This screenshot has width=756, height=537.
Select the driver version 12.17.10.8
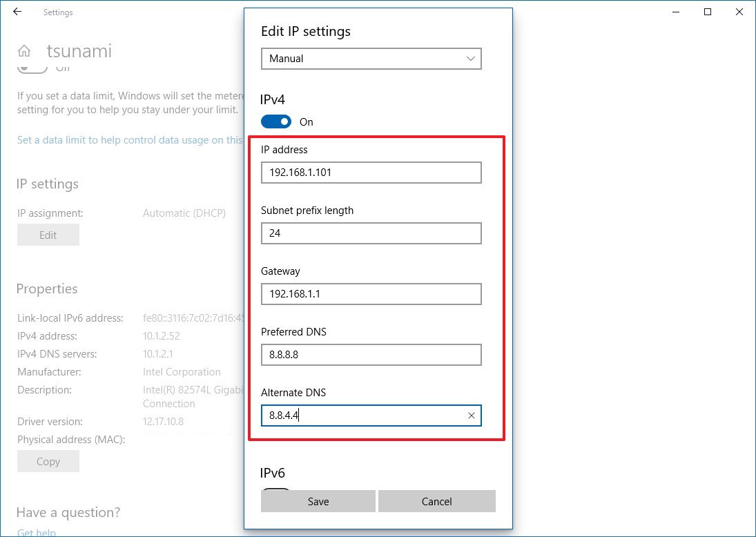pyautogui.click(x=163, y=421)
